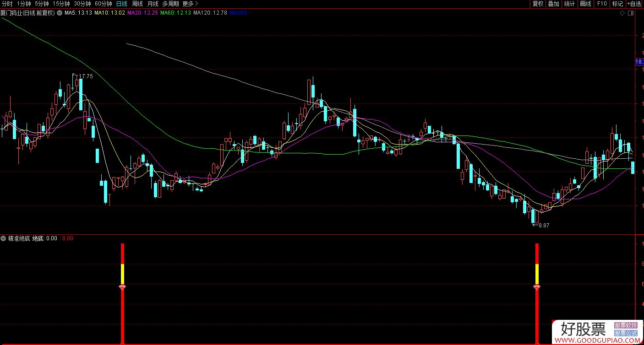Click the diamond icon at chart top-right
Image resolution: width=644 pixels, height=345 pixels.
622,13
